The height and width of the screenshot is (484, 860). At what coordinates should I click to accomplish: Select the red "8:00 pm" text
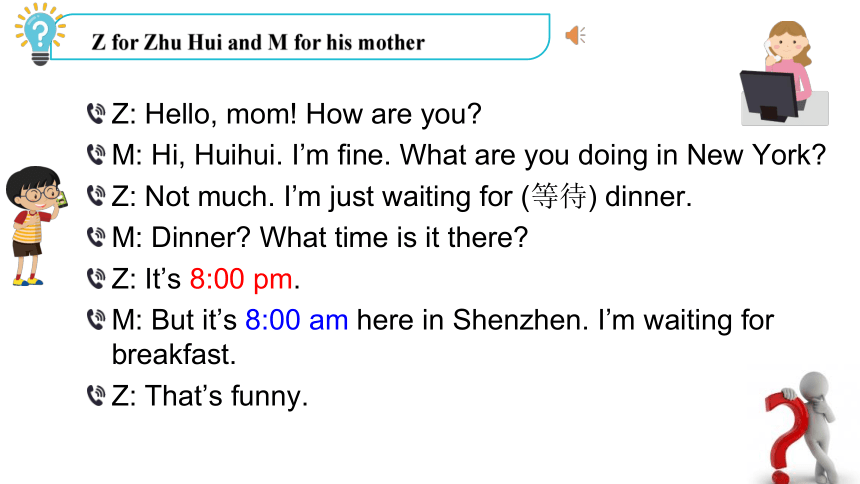click(241, 279)
